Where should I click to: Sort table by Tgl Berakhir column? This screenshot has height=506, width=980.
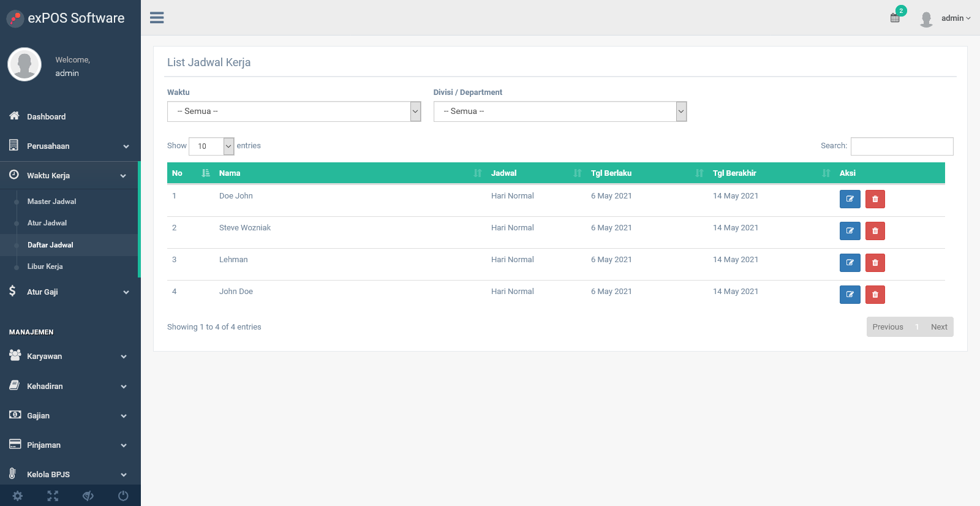point(771,173)
